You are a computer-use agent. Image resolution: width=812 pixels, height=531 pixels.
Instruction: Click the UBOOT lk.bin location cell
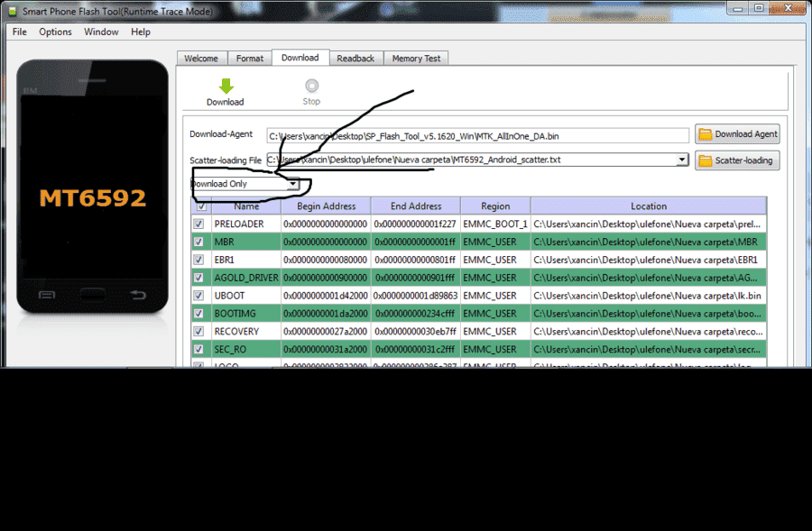pos(649,296)
